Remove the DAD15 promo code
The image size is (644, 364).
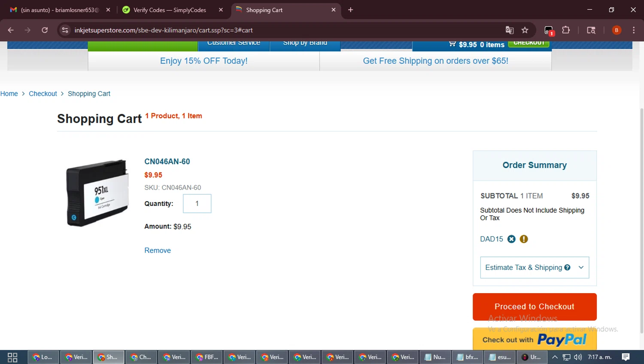point(511,239)
